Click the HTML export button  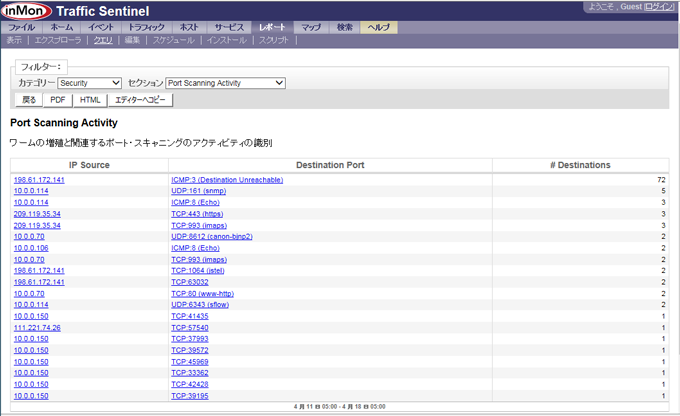pos(90,100)
